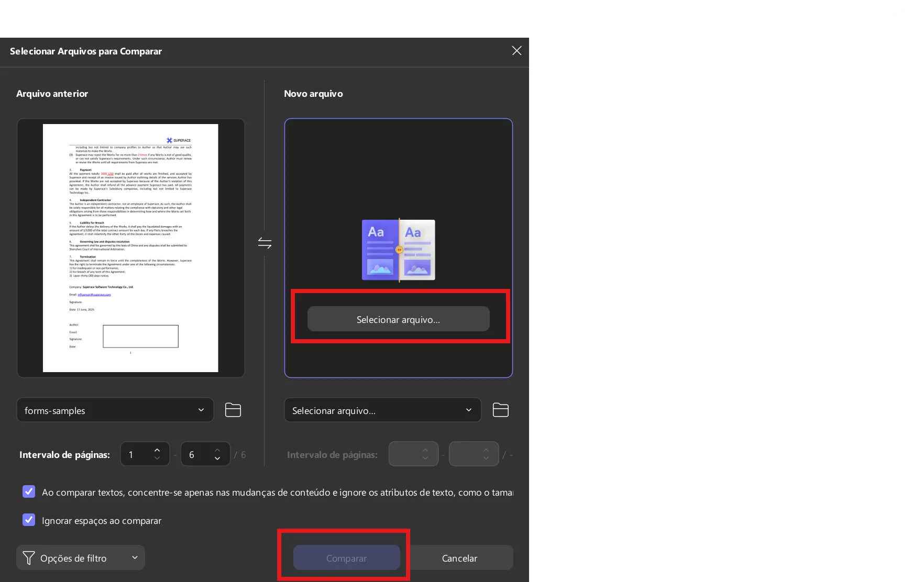Open folder browser for the new file
The height and width of the screenshot is (582, 924).
click(x=500, y=410)
